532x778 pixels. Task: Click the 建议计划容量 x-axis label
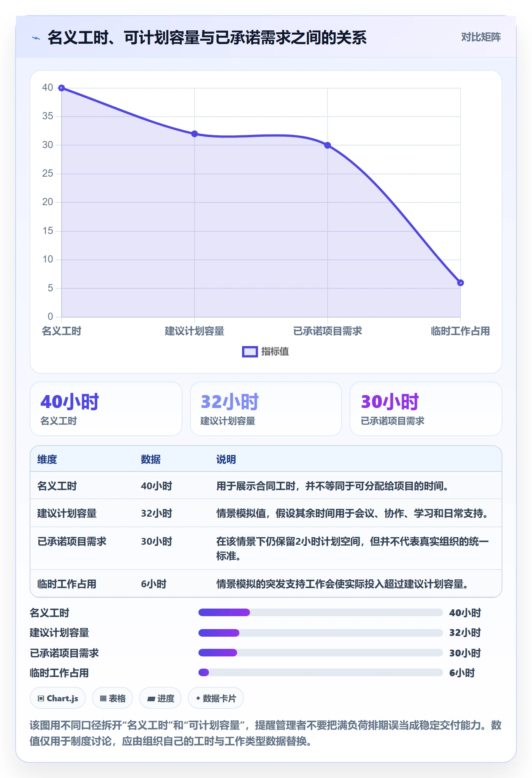coord(195,331)
